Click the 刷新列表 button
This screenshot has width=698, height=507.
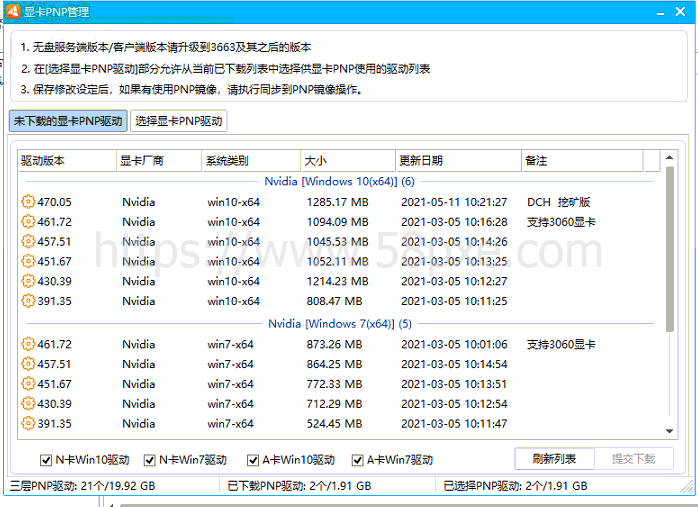coord(554,458)
